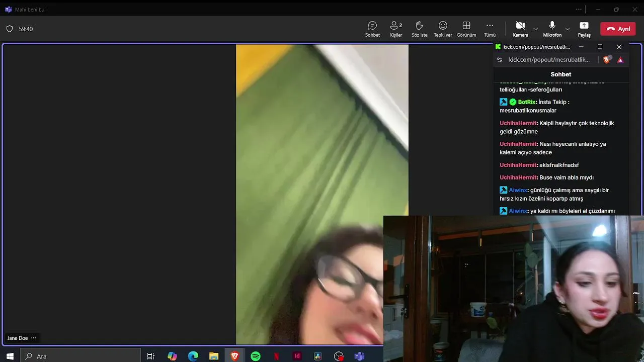Viewport: 644px width, 362px height.
Task: Click the self-view camera thumbnail
Action: tap(514, 289)
